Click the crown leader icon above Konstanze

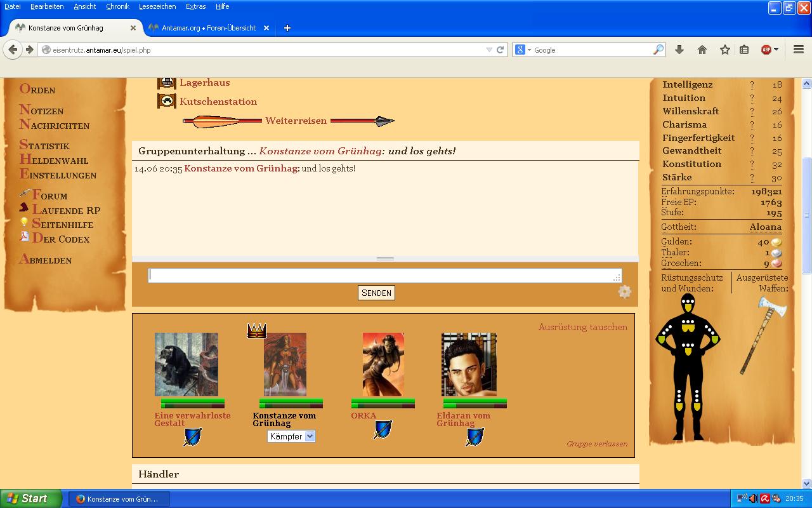pos(256,330)
